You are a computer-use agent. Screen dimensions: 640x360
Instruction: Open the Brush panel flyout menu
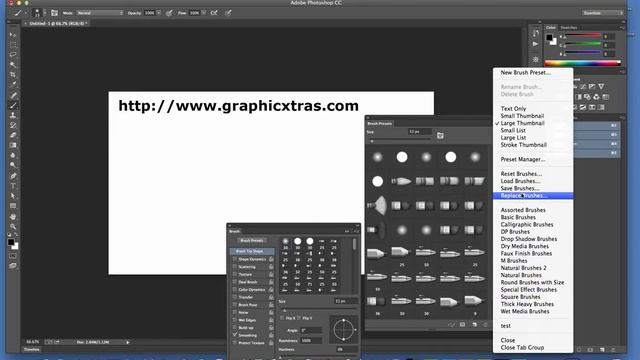coord(356,231)
